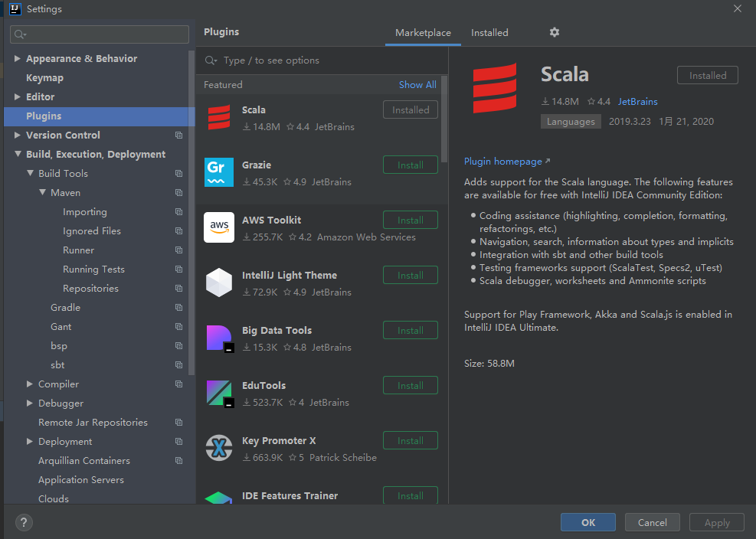Click project-level icon next to sbt
Viewport: 756px width, 539px height.
click(179, 364)
